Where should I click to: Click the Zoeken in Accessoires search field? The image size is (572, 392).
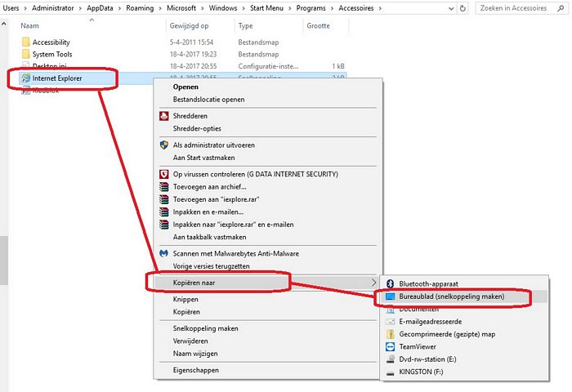(521, 8)
